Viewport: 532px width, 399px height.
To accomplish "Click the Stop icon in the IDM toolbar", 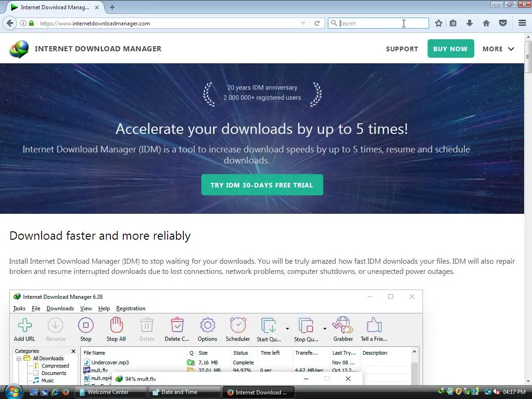I will [x=86, y=325].
